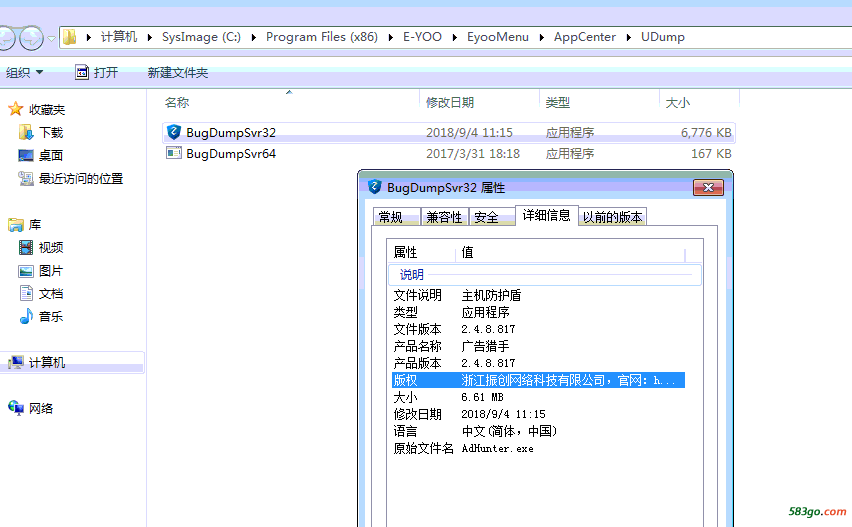Click the Libraries icon in sidebar

16,224
